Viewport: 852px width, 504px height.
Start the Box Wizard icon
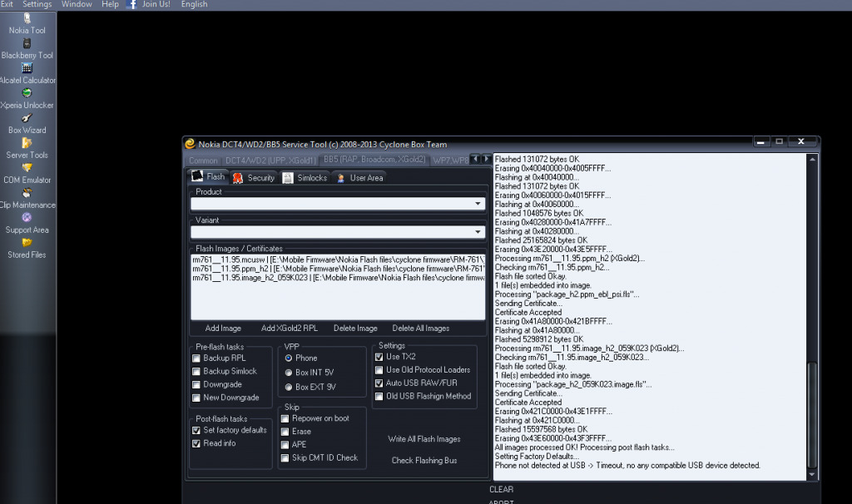click(x=27, y=118)
